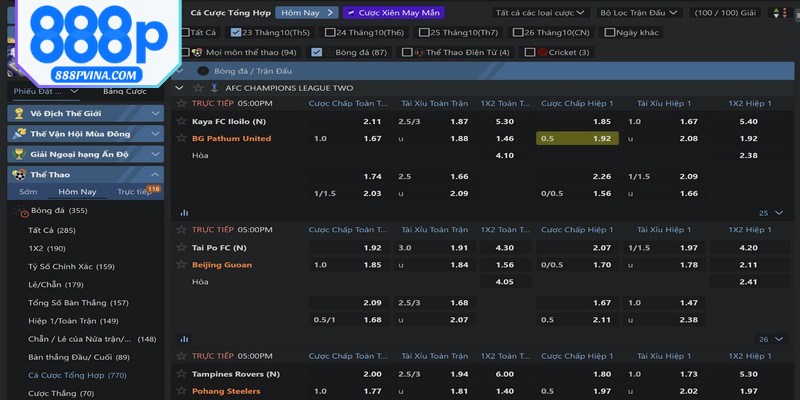Expand the 25 more markets chevron
The image size is (800, 400).
[777, 213]
